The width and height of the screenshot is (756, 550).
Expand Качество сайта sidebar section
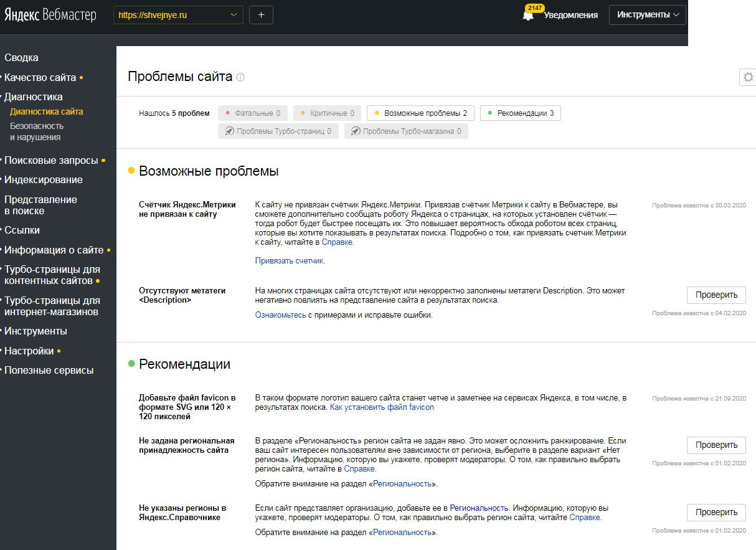click(x=40, y=77)
